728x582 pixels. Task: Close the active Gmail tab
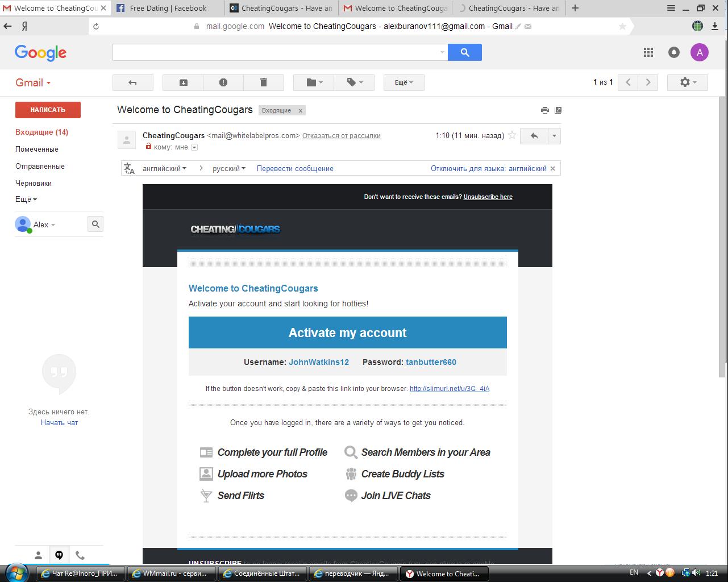pos(103,8)
